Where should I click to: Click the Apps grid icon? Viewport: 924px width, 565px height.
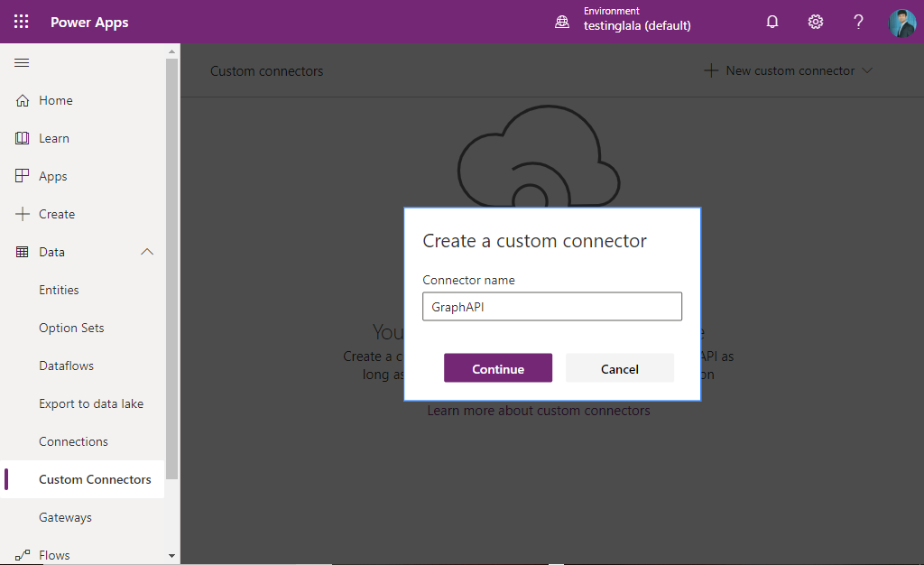pos(23,176)
